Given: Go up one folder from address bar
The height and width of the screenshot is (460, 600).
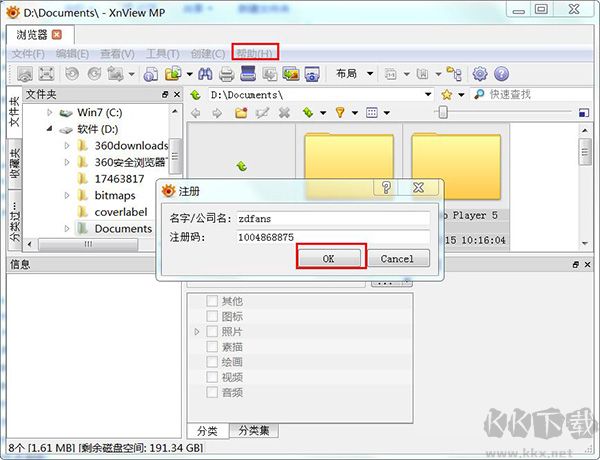Looking at the screenshot, I should coord(196,95).
